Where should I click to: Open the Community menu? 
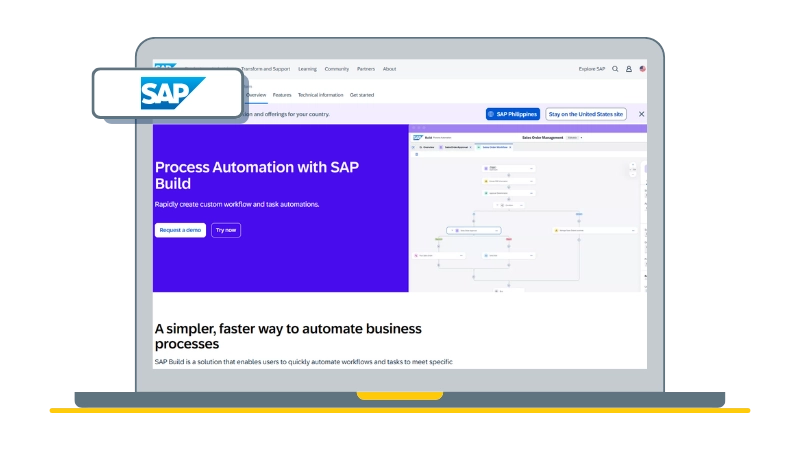coord(337,69)
